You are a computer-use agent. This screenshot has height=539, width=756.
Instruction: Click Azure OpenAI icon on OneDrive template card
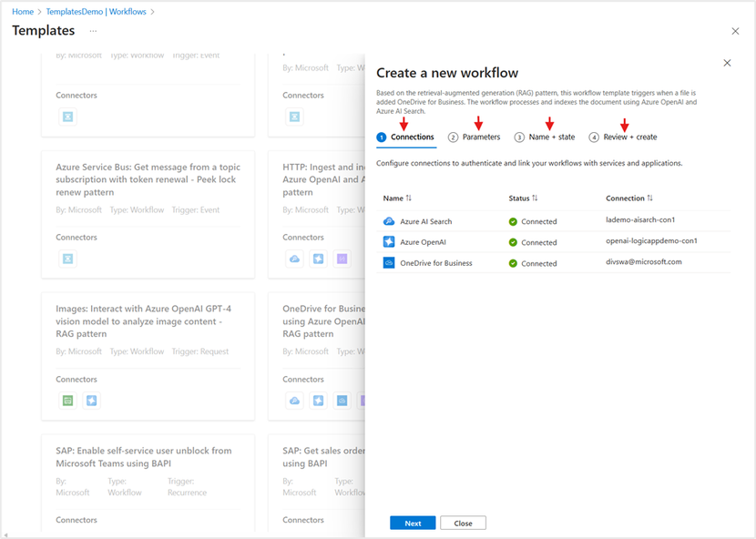tap(318, 401)
